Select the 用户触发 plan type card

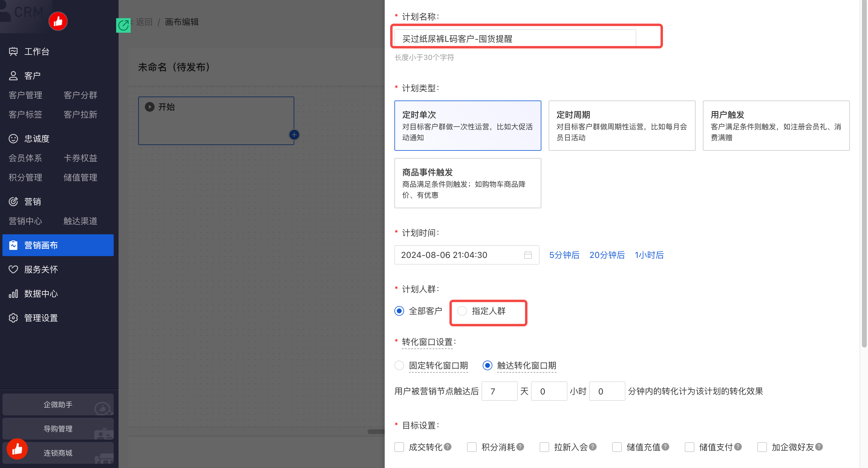click(x=776, y=125)
